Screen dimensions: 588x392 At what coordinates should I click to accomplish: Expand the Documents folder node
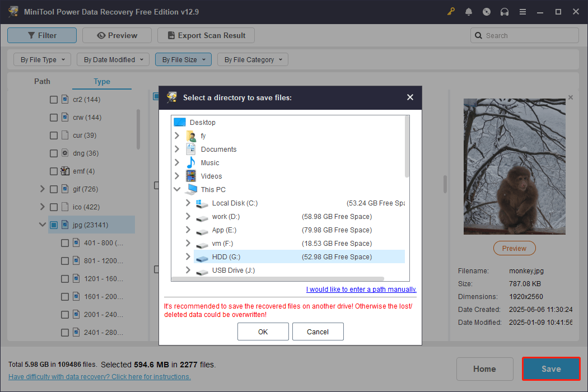(177, 149)
